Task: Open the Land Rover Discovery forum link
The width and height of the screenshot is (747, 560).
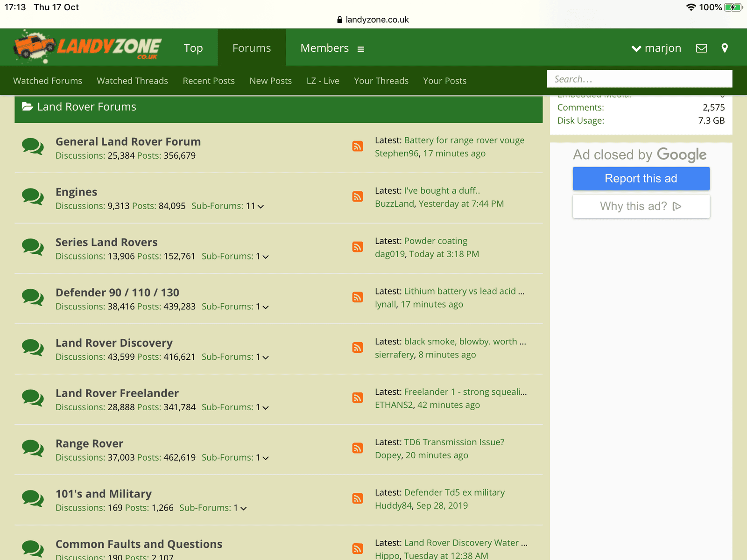Action: (x=114, y=343)
